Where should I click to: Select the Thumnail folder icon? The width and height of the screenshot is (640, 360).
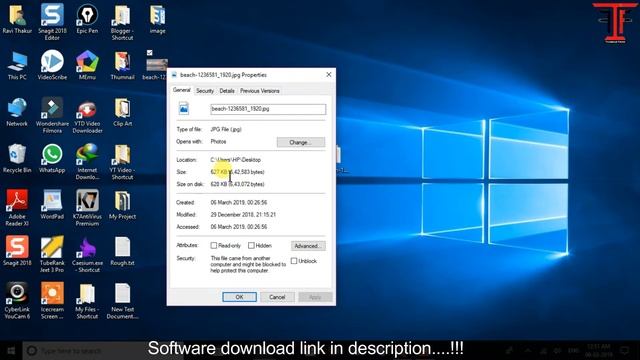tap(122, 65)
